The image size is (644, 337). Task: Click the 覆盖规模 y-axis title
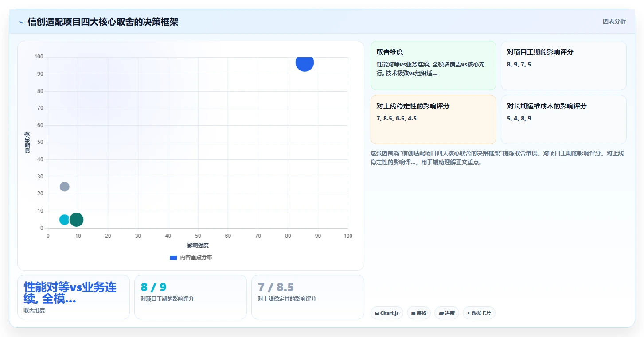tap(27, 143)
